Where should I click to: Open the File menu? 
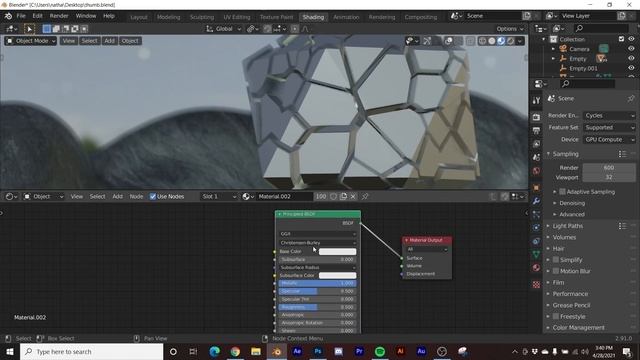click(21, 16)
